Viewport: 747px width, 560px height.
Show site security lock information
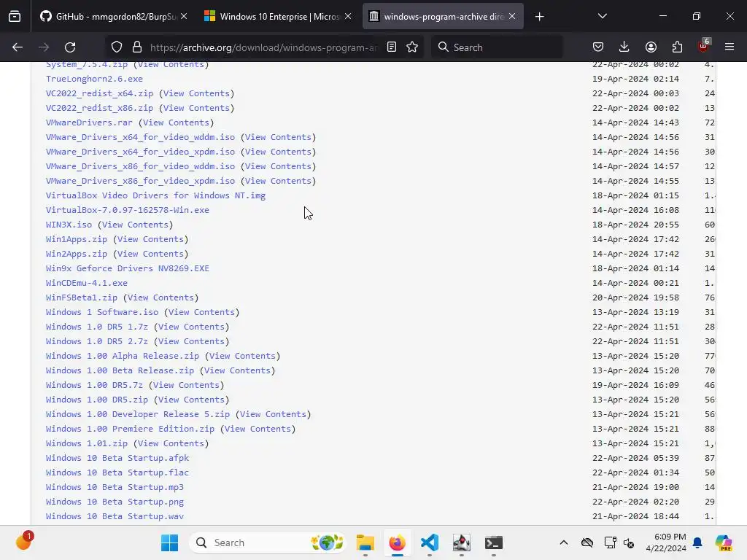(137, 47)
